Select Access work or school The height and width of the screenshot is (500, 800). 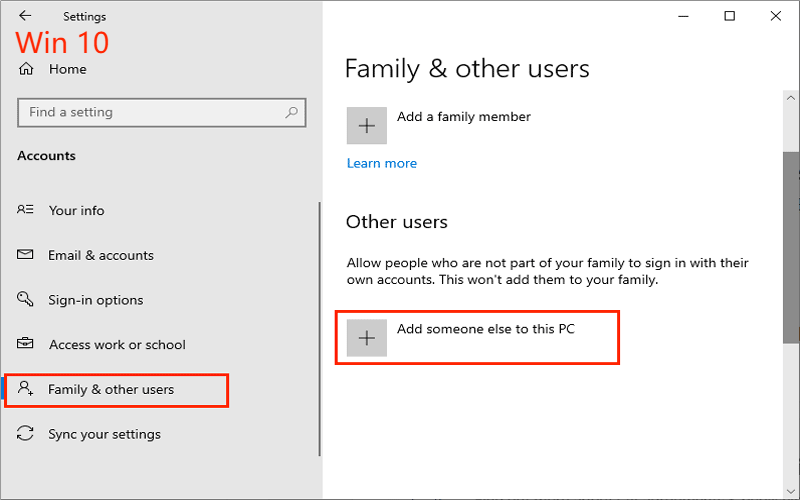pos(117,345)
